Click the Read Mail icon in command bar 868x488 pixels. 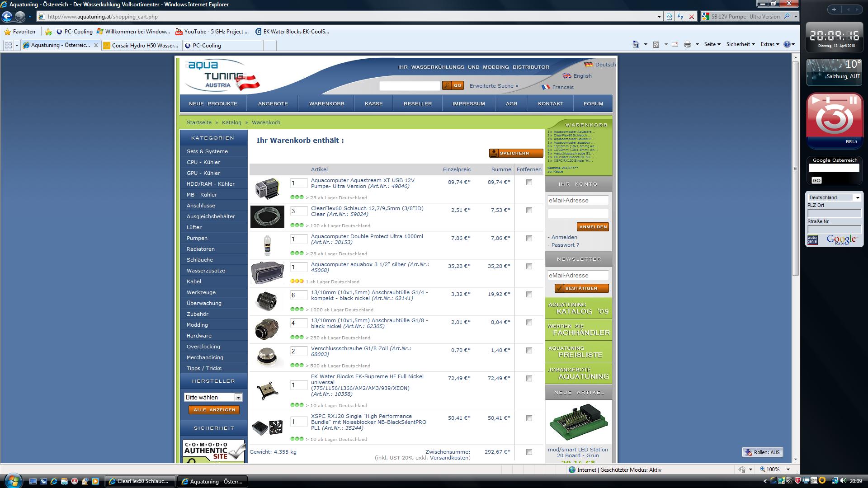tap(675, 44)
